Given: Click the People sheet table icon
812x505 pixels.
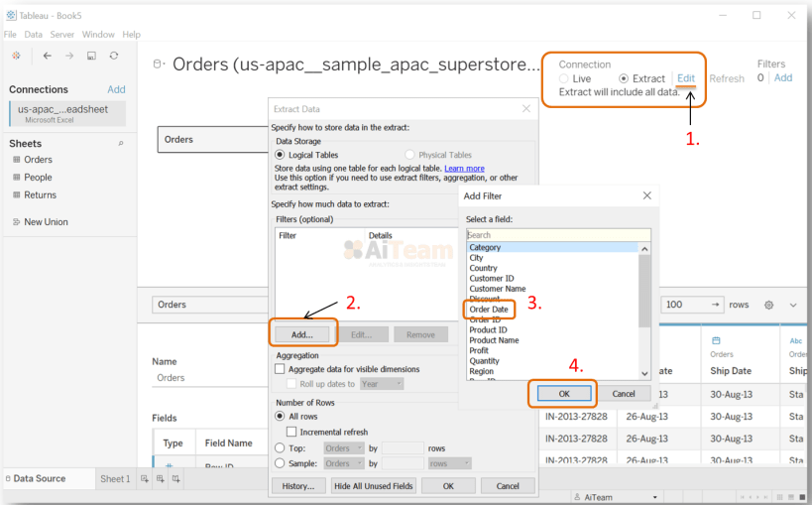Looking at the screenshot, I should coord(17,177).
